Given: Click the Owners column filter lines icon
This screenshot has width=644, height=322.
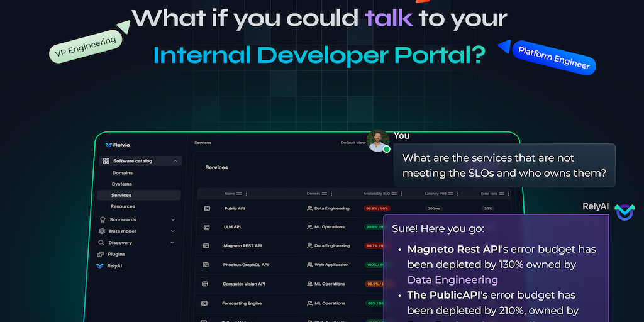Looking at the screenshot, I should pos(324,194).
